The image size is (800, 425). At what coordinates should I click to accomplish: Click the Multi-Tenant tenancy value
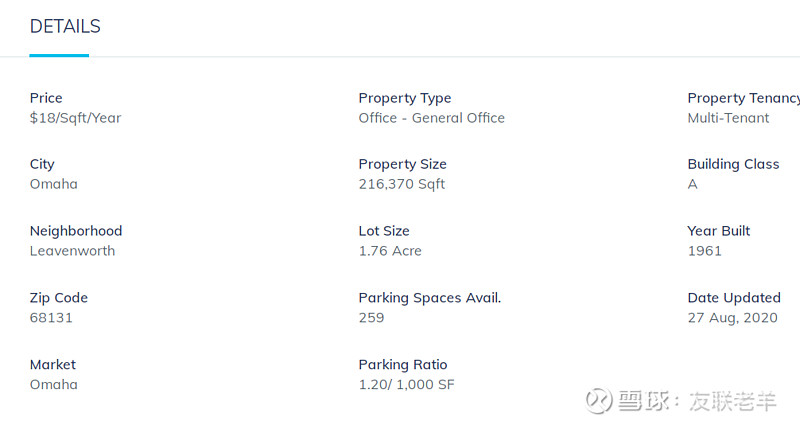[x=728, y=118]
